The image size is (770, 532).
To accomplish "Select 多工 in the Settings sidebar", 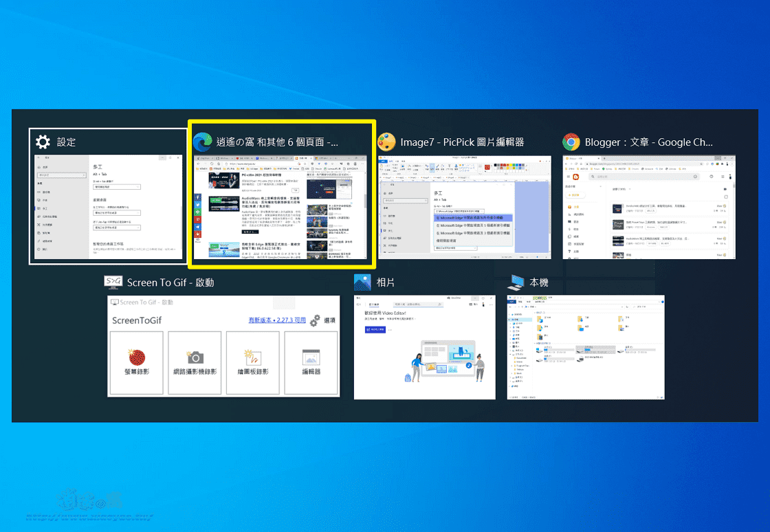I will point(45,208).
